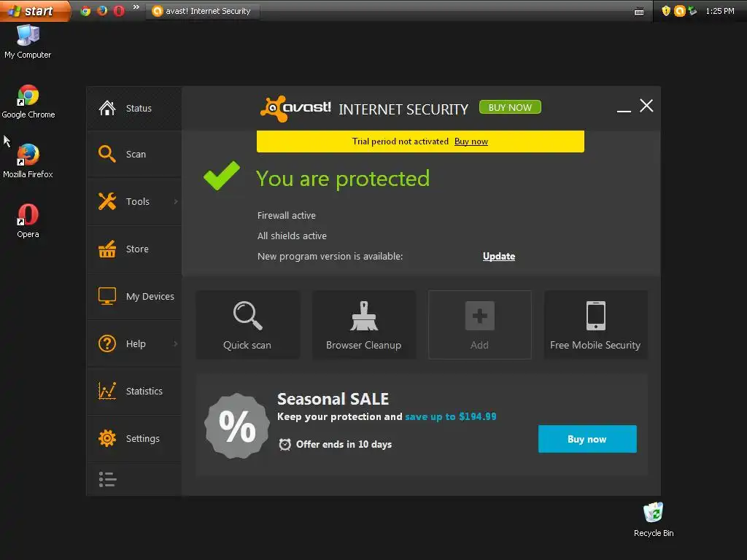Click the My Devices monitor icon
This screenshot has height=560, width=747.
[107, 296]
